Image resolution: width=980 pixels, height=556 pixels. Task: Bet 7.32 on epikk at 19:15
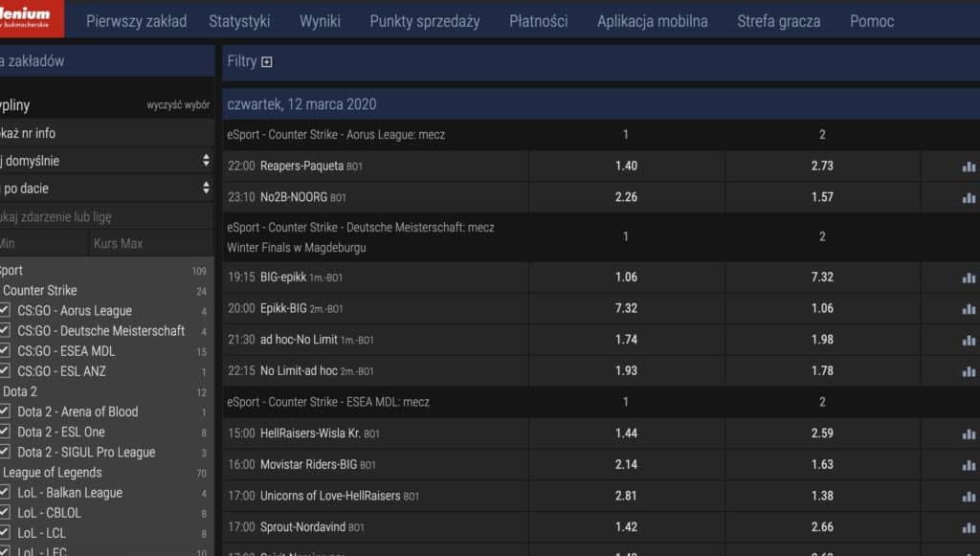tap(822, 278)
